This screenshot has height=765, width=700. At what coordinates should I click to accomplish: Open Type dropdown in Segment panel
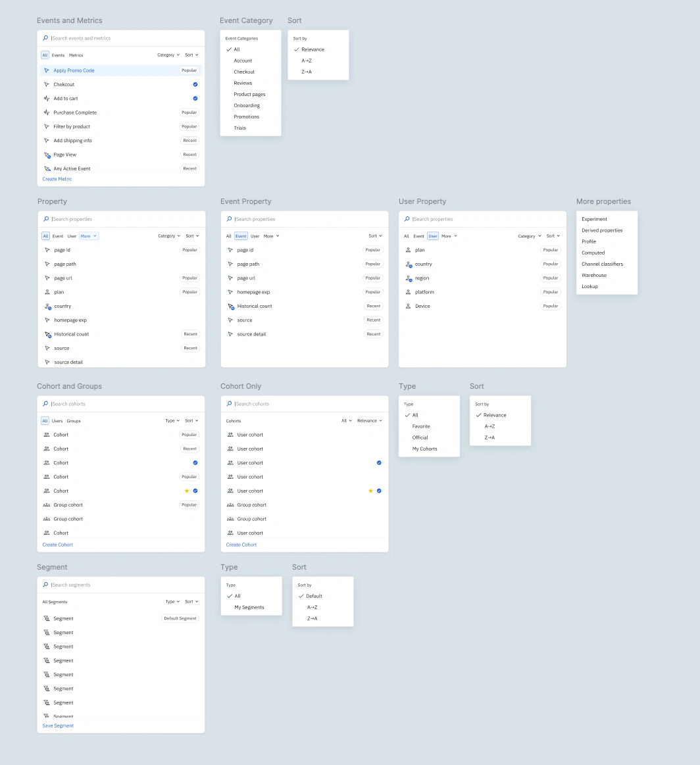coord(172,602)
